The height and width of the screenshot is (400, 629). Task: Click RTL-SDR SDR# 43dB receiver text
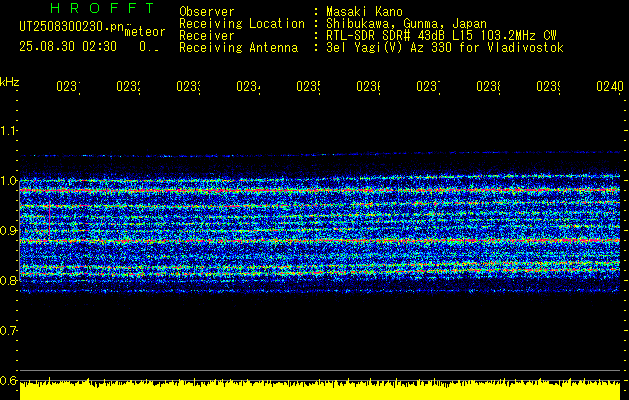coord(441,35)
